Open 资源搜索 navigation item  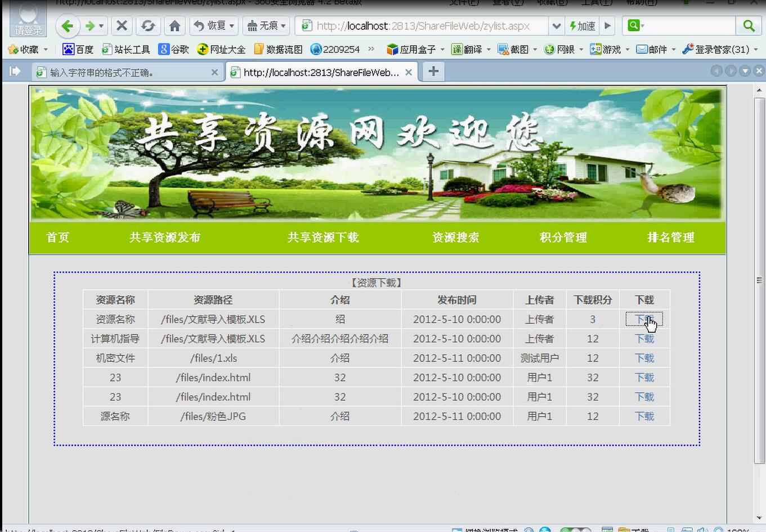click(456, 237)
